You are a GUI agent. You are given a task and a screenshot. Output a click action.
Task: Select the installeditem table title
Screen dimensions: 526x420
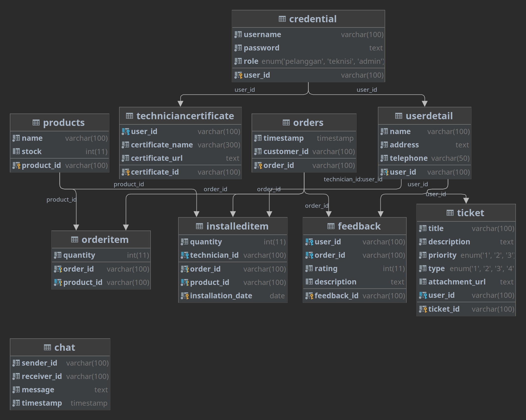(237, 226)
